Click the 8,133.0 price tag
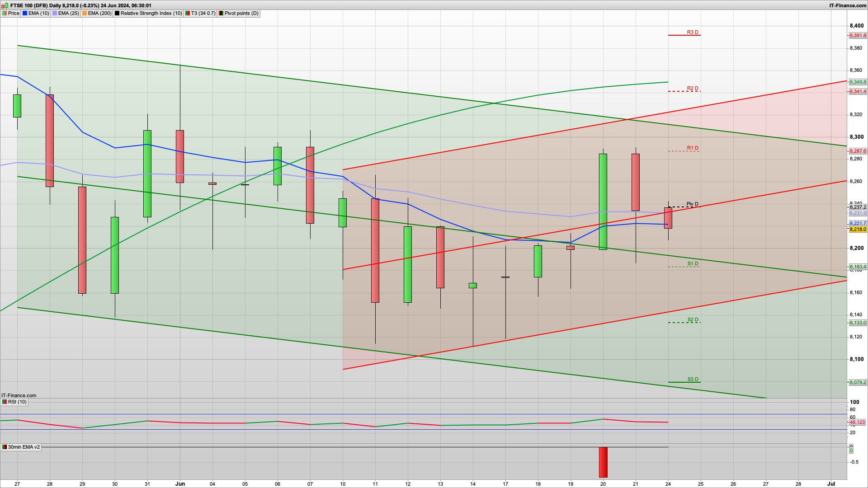Viewport: 868px width, 488px height. [x=858, y=323]
